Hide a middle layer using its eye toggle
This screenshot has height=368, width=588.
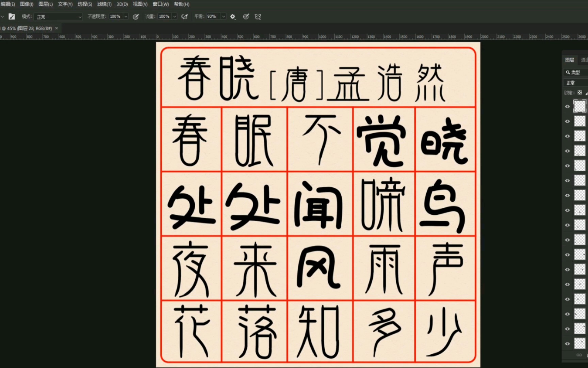pyautogui.click(x=567, y=225)
